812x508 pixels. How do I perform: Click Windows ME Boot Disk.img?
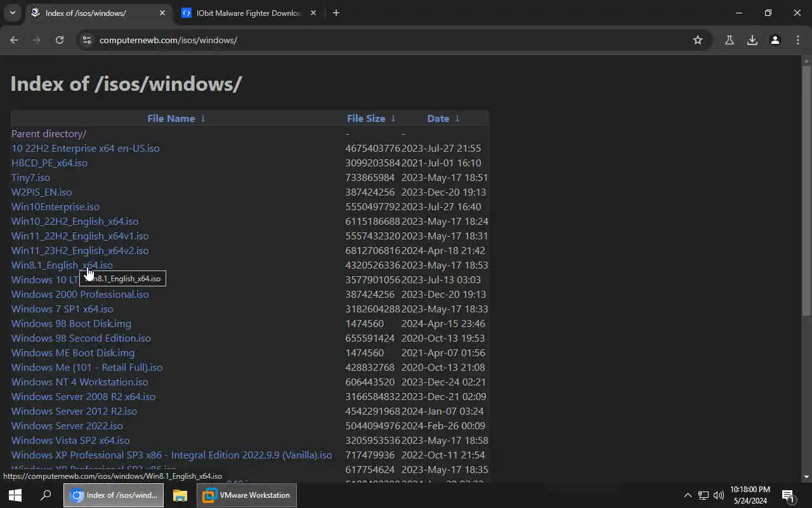[x=73, y=352]
